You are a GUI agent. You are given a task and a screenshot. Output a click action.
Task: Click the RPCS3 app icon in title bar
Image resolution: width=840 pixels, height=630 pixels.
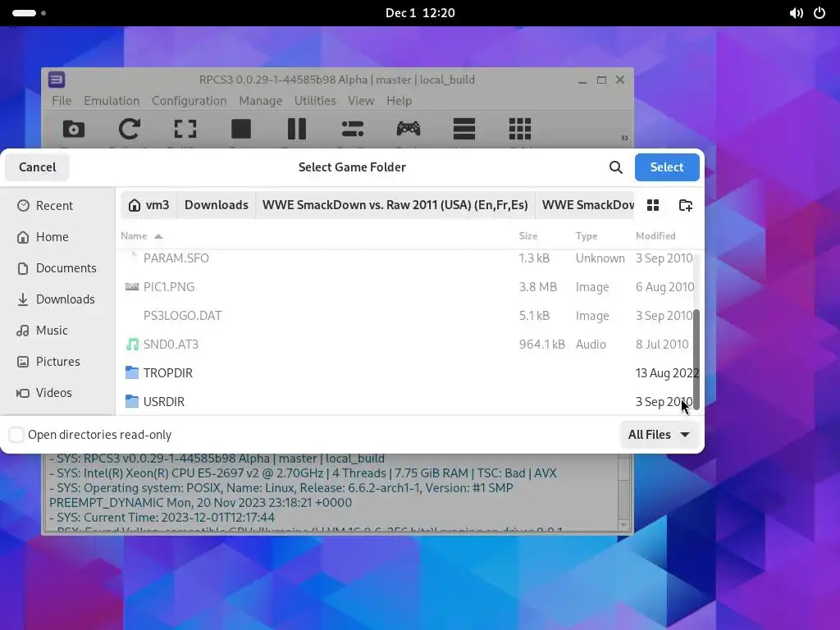57,80
